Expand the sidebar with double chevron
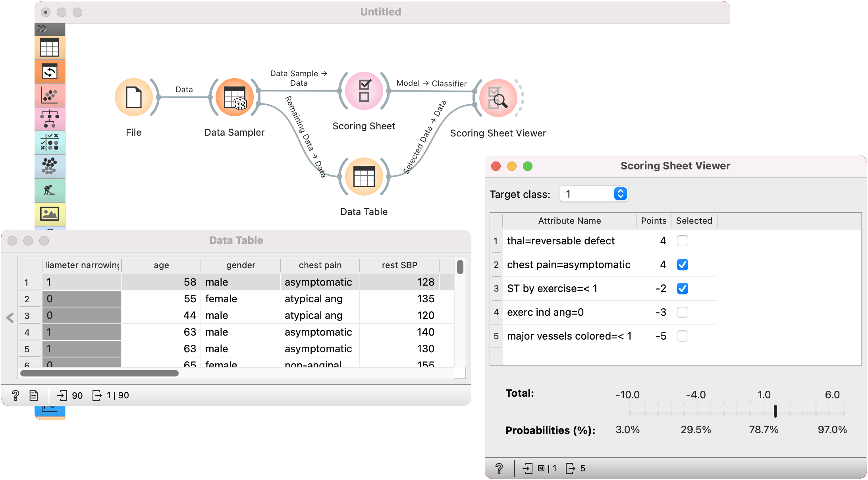The image size is (868, 480). [42, 29]
